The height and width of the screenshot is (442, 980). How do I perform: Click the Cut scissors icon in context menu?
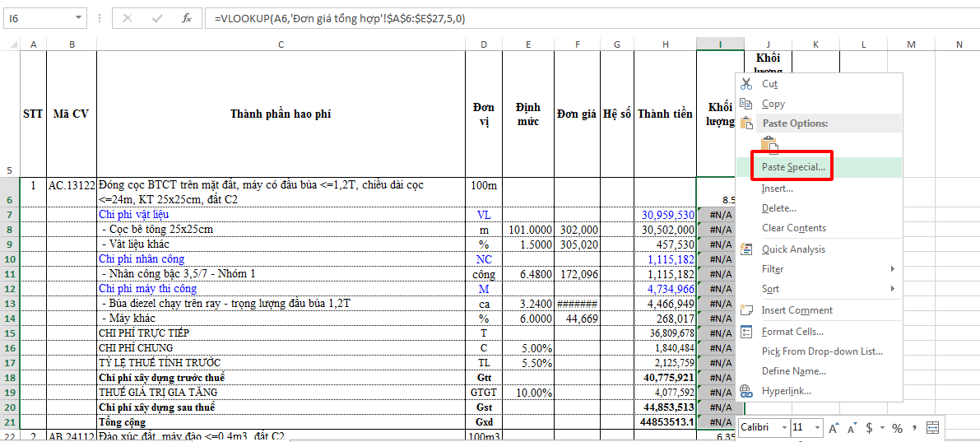pos(746,84)
